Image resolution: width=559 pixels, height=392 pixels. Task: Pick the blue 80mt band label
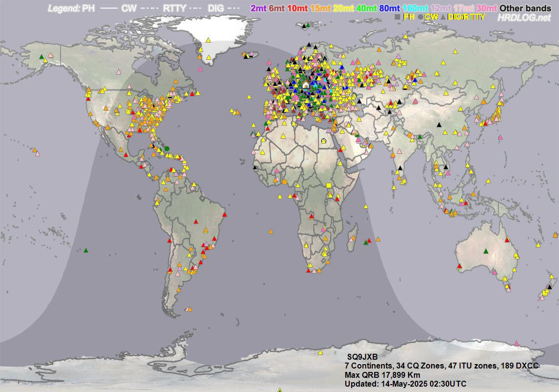coord(389,8)
